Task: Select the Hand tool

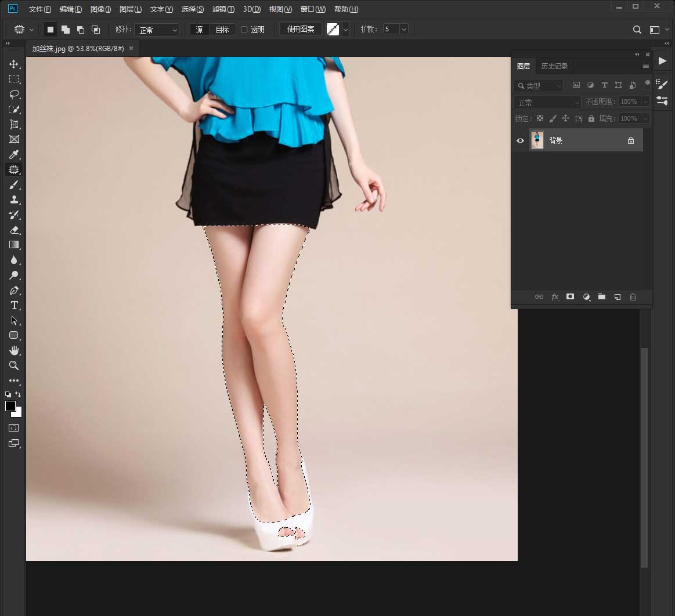Action: pos(14,350)
